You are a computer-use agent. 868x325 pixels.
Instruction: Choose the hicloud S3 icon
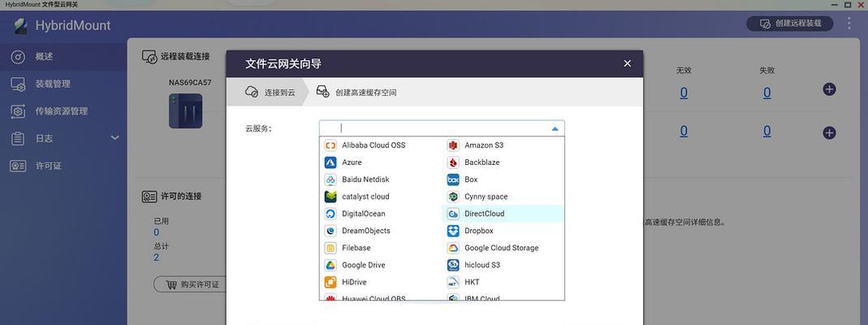click(x=453, y=265)
